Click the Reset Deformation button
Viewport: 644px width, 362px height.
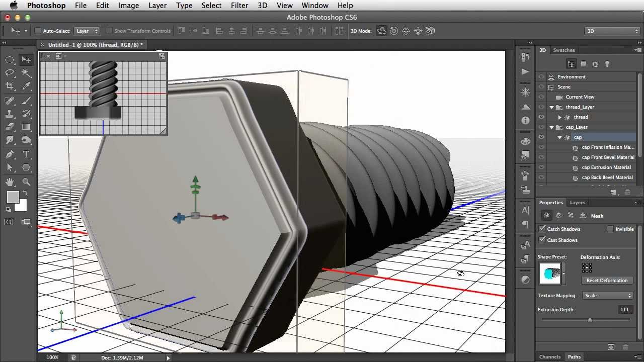[607, 280]
